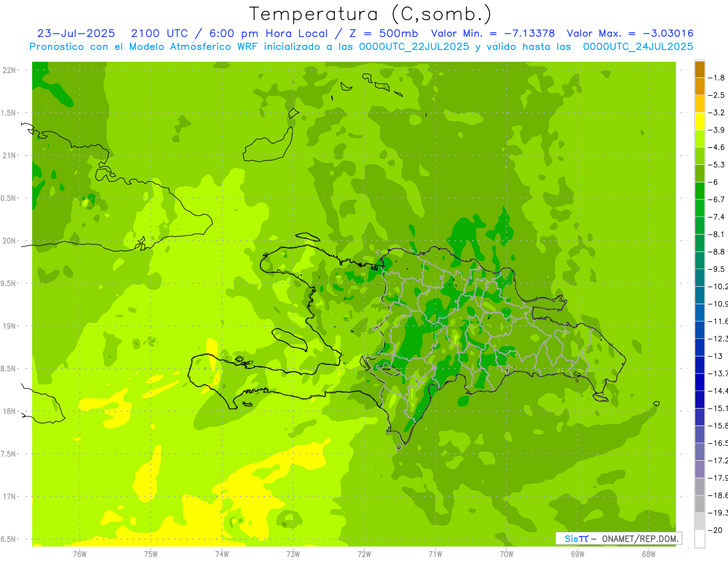Click the lime legend swatch between -3.9 and -4.6
The width and height of the screenshot is (728, 562).
tap(699, 138)
